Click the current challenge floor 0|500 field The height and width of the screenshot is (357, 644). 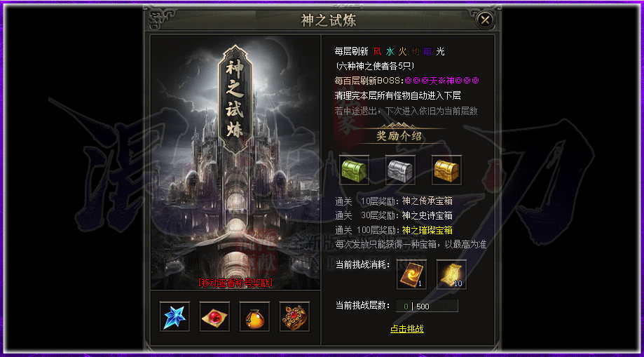[x=427, y=306]
